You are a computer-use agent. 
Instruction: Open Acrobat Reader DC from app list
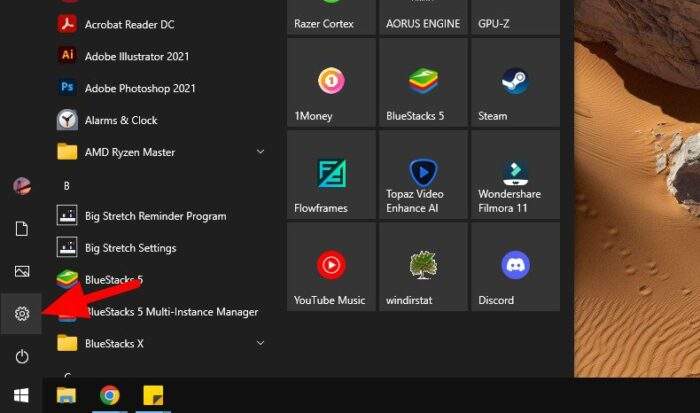(129, 24)
